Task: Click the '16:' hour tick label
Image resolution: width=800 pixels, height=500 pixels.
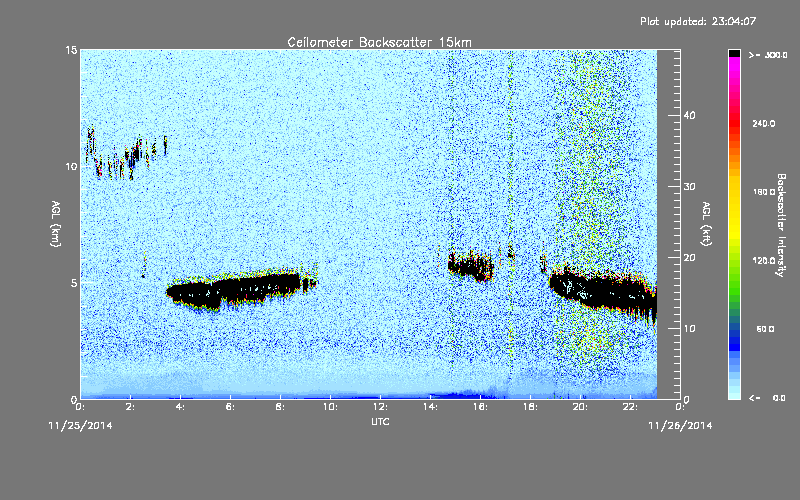Action: click(480, 407)
